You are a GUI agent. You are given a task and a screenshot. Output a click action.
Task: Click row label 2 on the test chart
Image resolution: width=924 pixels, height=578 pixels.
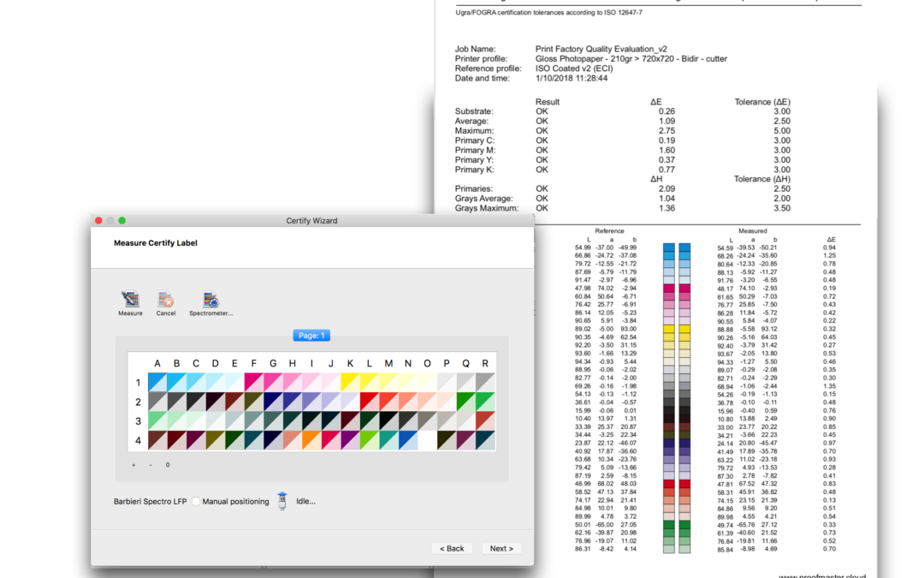138,402
